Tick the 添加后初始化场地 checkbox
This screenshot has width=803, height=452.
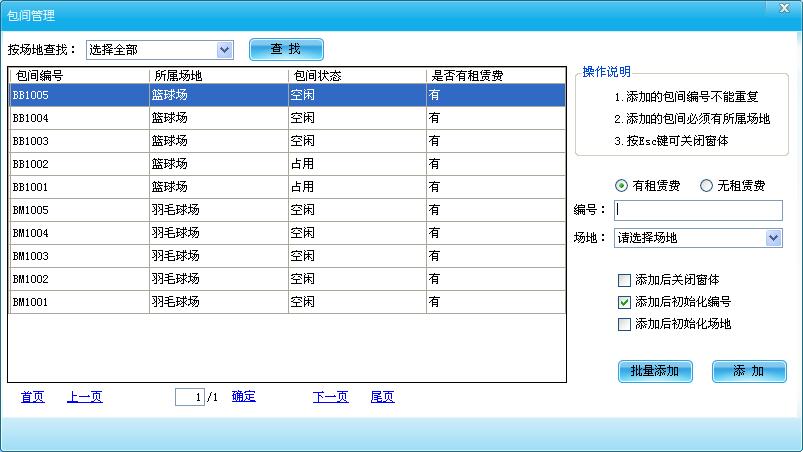coord(625,324)
